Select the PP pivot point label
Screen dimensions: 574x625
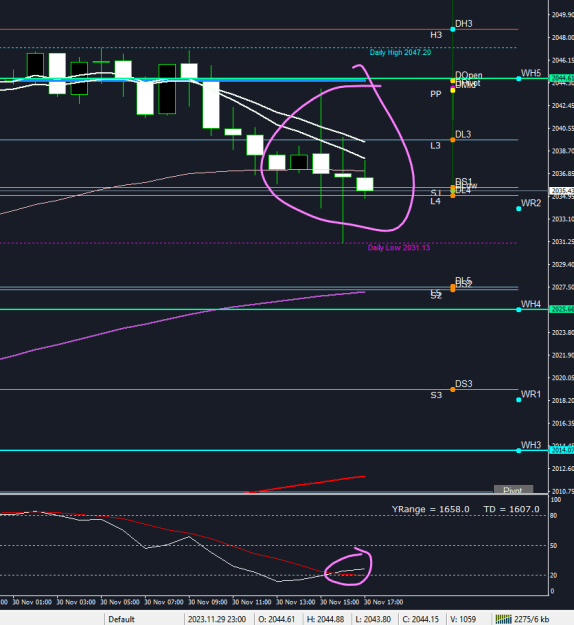point(436,94)
